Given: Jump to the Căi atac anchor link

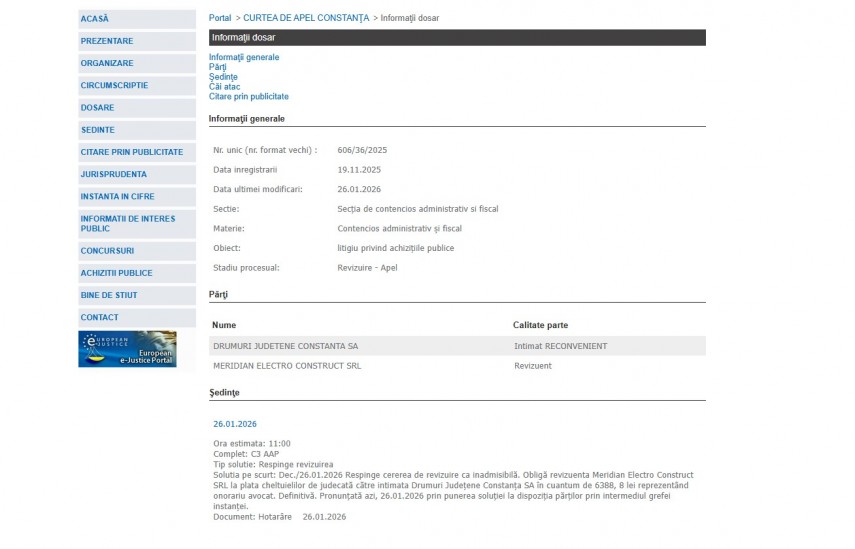Looking at the screenshot, I should click(224, 87).
